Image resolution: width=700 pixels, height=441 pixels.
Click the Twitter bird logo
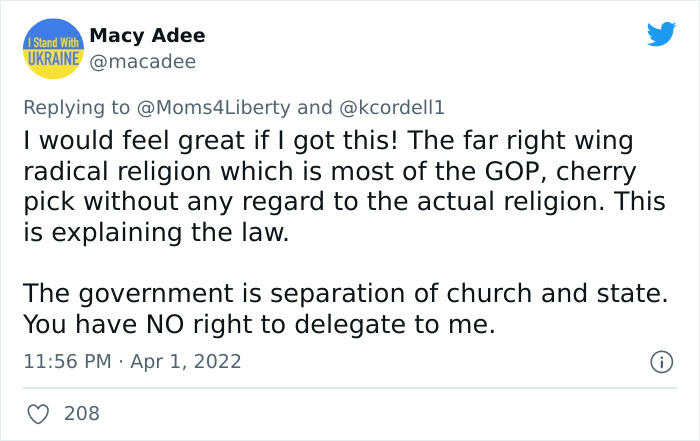point(661,35)
